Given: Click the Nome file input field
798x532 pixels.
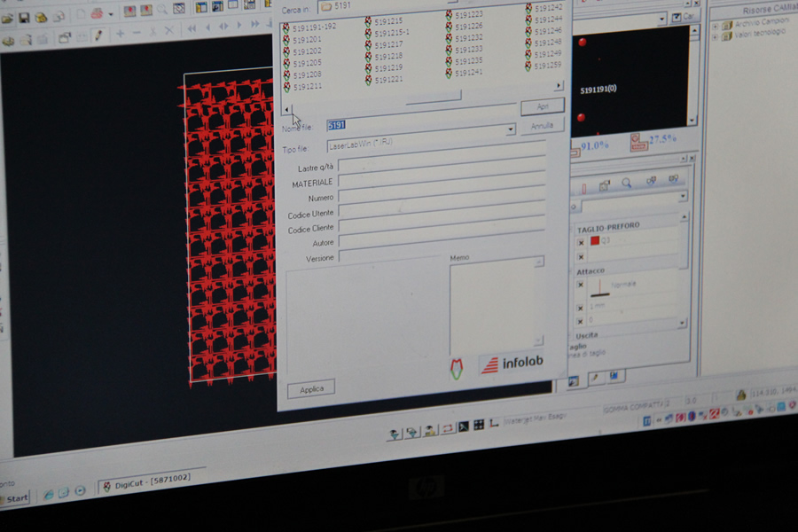Looking at the screenshot, I should [x=415, y=129].
